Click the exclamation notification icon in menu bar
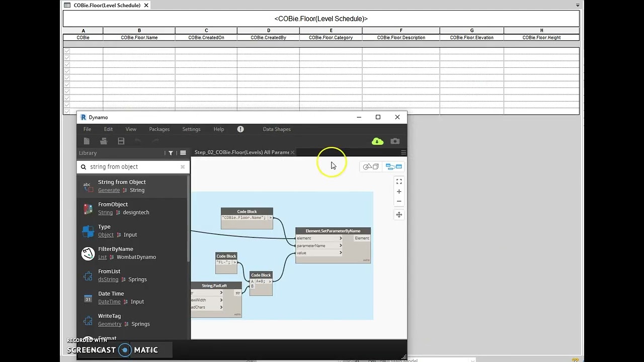 coord(240,129)
